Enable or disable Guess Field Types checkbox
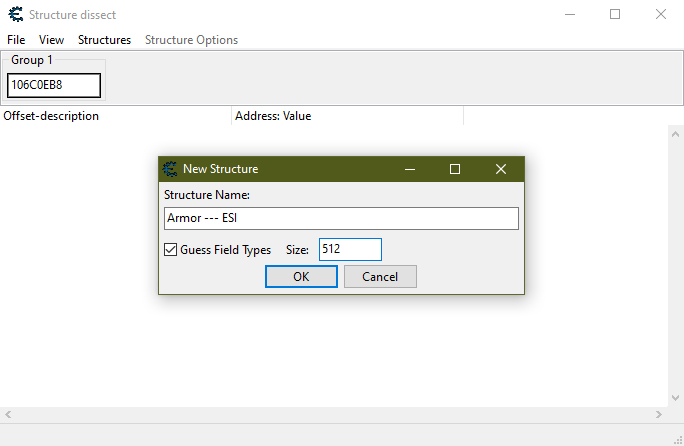The image size is (684, 446). pos(171,250)
